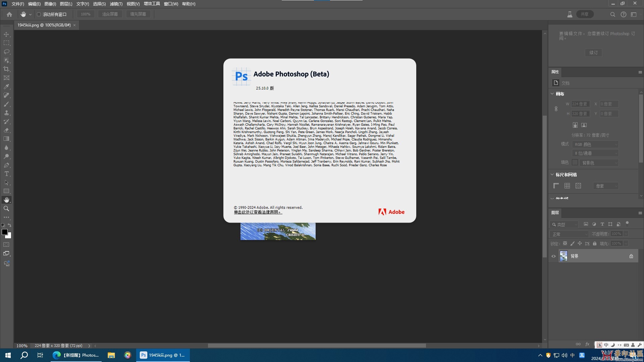This screenshot has height=362, width=644.
Task: Click the canvas width W input field
Action: 580,104
